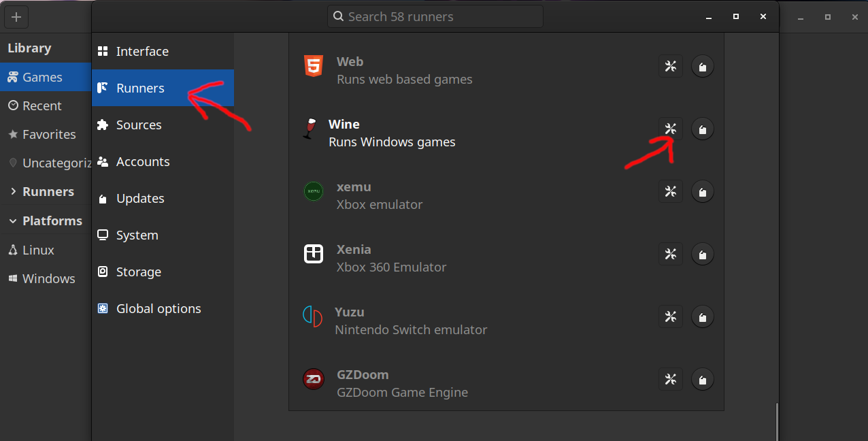868x441 pixels.
Task: Select the Linux platform in sidebar
Action: [x=46, y=250]
